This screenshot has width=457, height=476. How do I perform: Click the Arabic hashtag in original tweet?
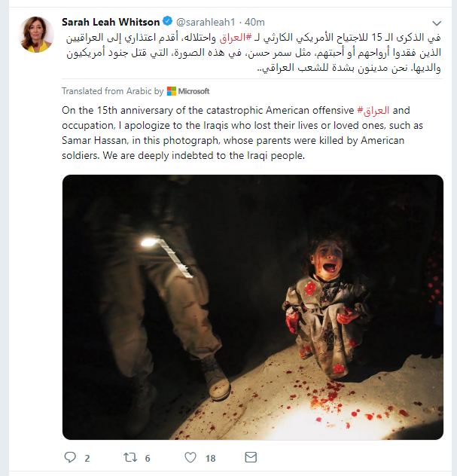236,38
